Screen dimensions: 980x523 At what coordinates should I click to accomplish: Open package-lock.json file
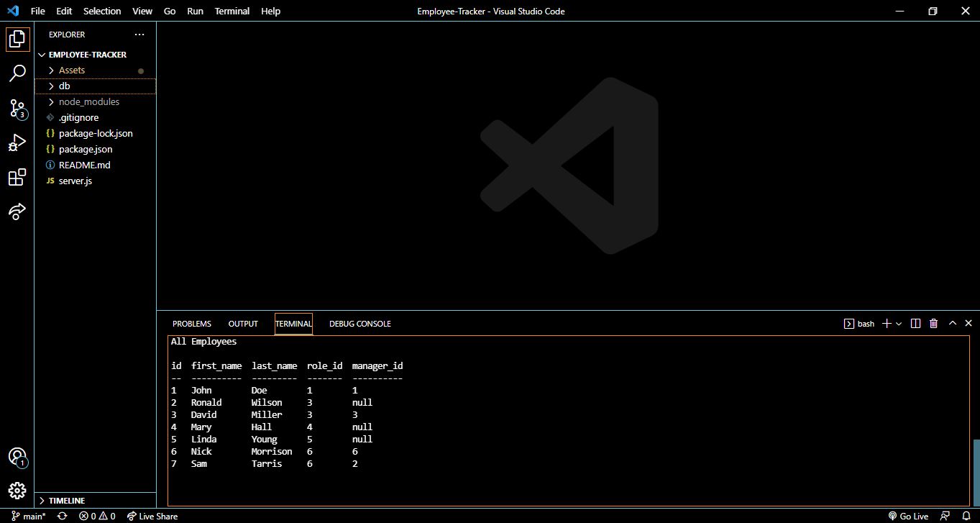pos(95,134)
